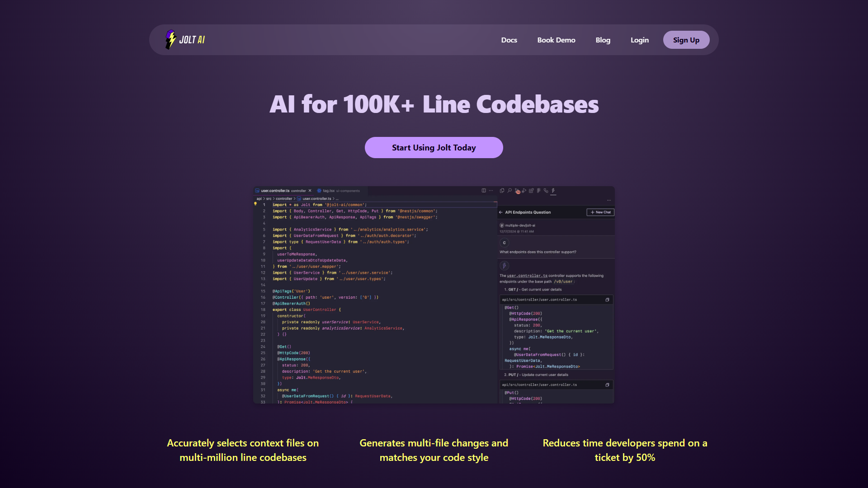Open the Extensions icon
Screen dimensions: 868x488
[531, 191]
